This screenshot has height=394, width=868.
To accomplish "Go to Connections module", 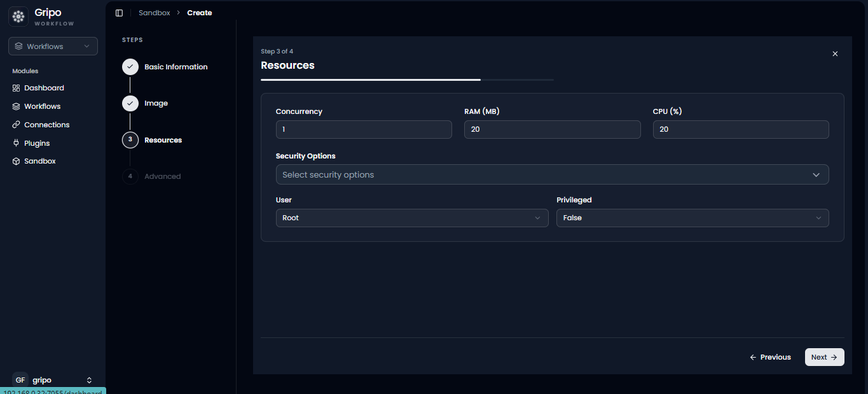I will click(x=46, y=125).
